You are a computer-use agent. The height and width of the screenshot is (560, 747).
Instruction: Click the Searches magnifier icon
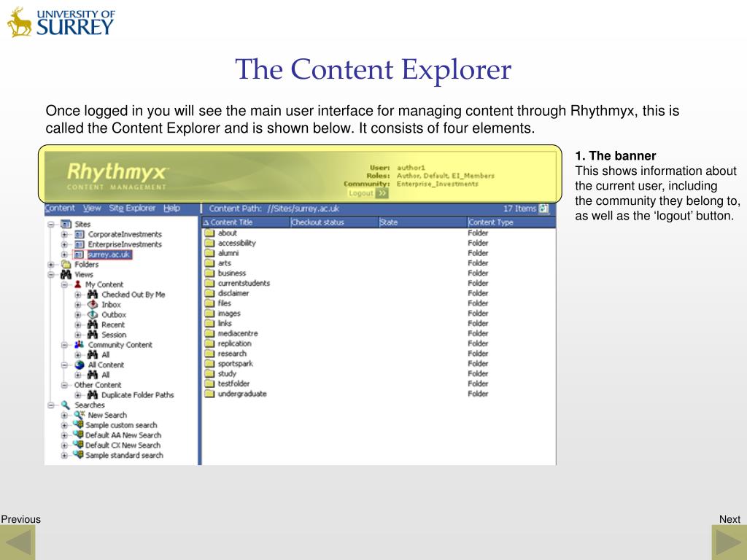click(x=66, y=405)
